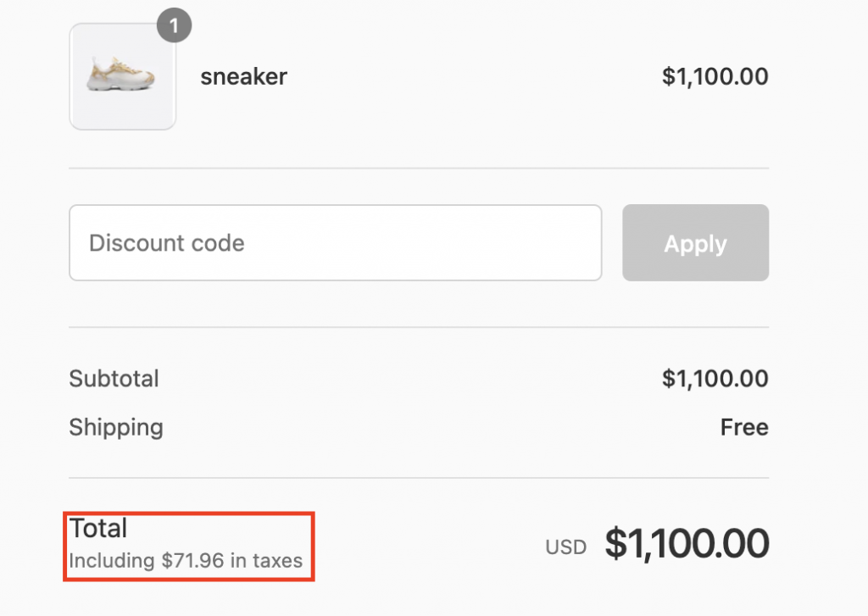
Task: Click the divider line above the Total row
Action: (419, 478)
